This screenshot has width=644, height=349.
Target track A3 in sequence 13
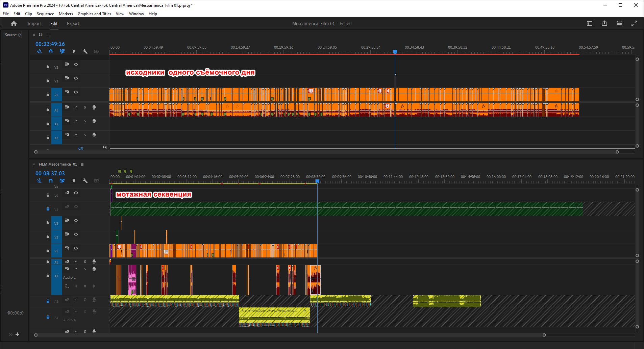(x=56, y=138)
